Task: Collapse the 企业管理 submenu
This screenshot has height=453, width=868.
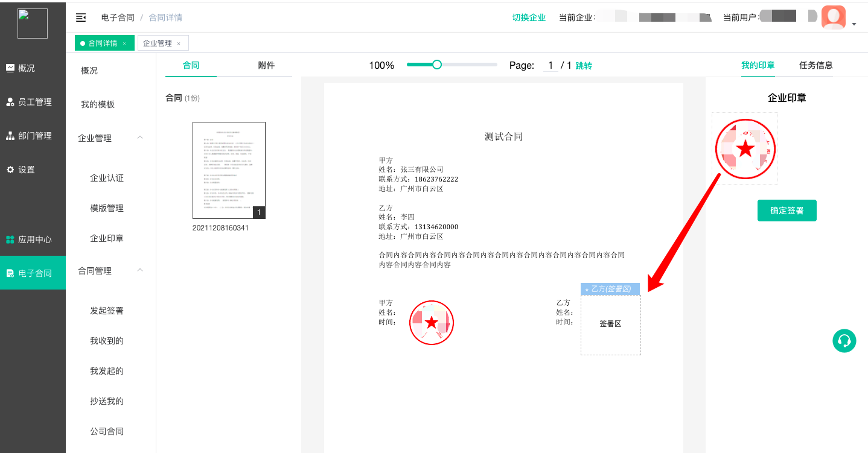Action: (x=140, y=138)
